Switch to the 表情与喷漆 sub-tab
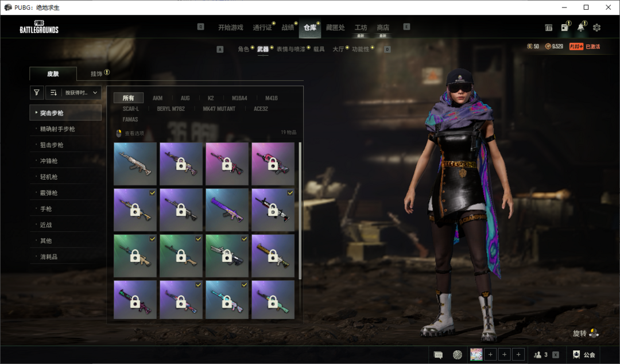 pos(290,49)
